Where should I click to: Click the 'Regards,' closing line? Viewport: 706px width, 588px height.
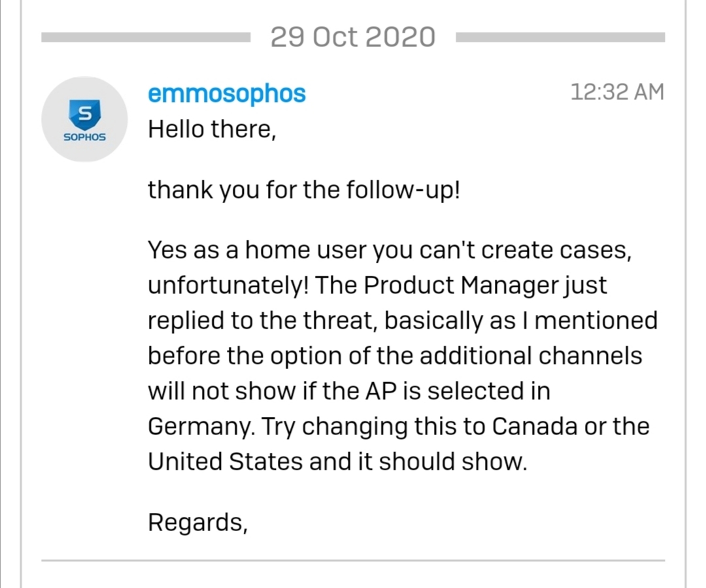197,523
